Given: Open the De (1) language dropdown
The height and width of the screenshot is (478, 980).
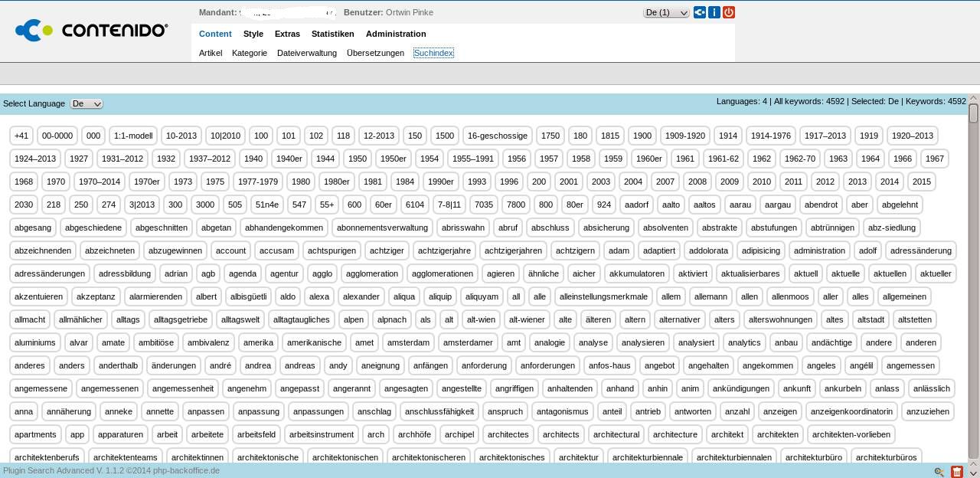Looking at the screenshot, I should point(666,12).
